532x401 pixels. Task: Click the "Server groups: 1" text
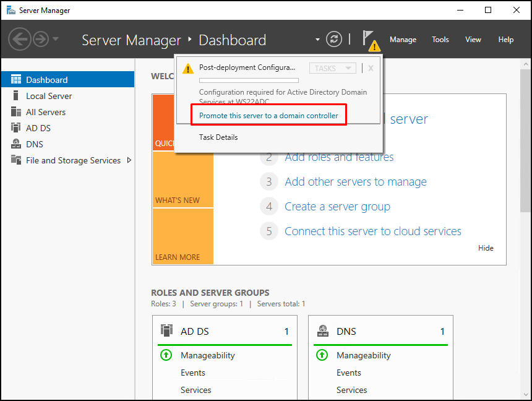[217, 304]
